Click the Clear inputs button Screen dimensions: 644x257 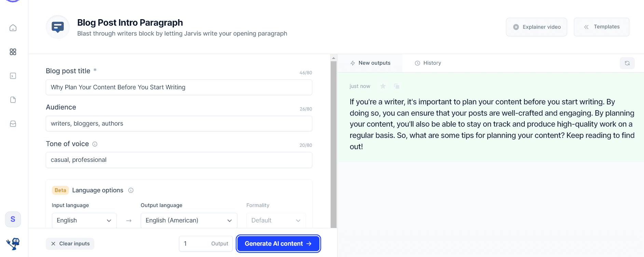pos(70,244)
